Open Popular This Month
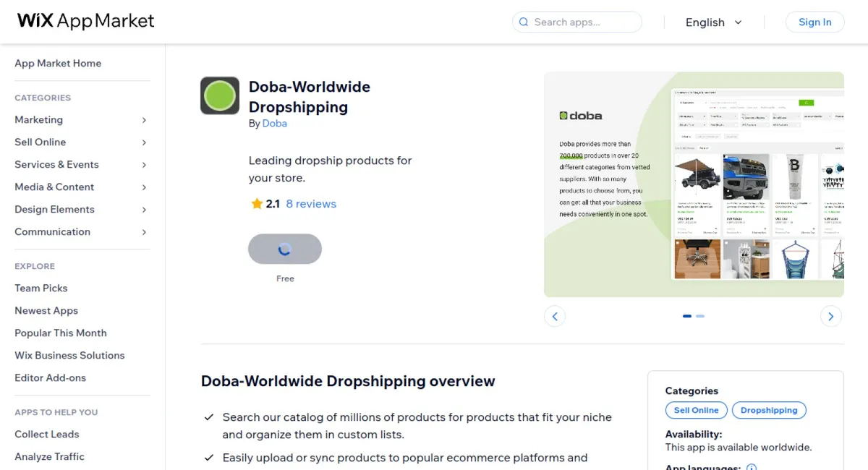Screen dimensions: 868x470 (x=61, y=333)
